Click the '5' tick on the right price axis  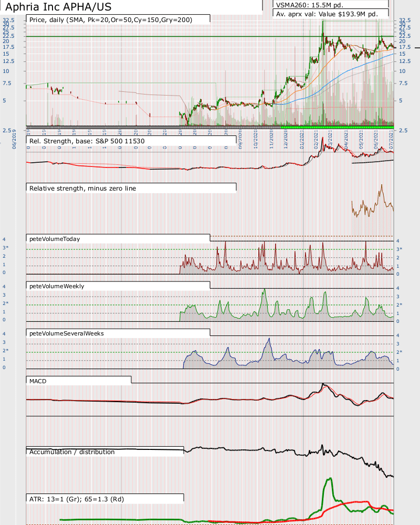pyautogui.click(x=401, y=100)
